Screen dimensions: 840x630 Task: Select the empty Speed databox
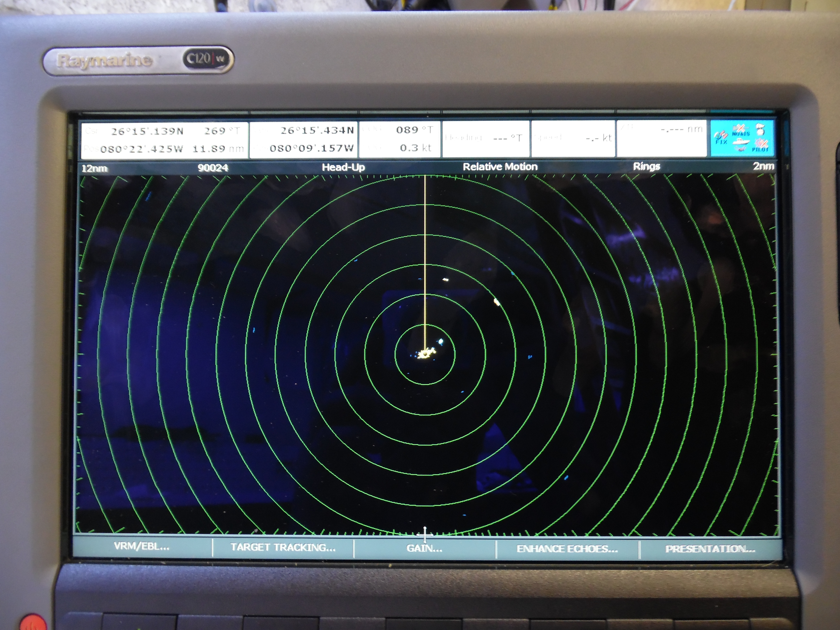[573, 138]
